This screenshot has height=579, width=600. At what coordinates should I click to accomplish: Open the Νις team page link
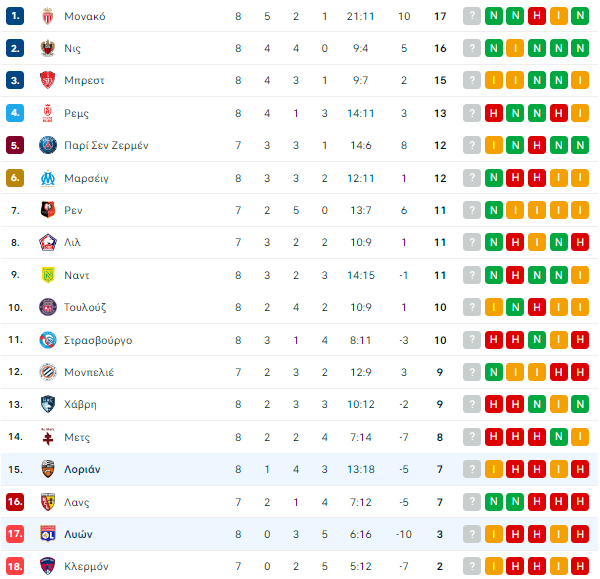(x=72, y=48)
